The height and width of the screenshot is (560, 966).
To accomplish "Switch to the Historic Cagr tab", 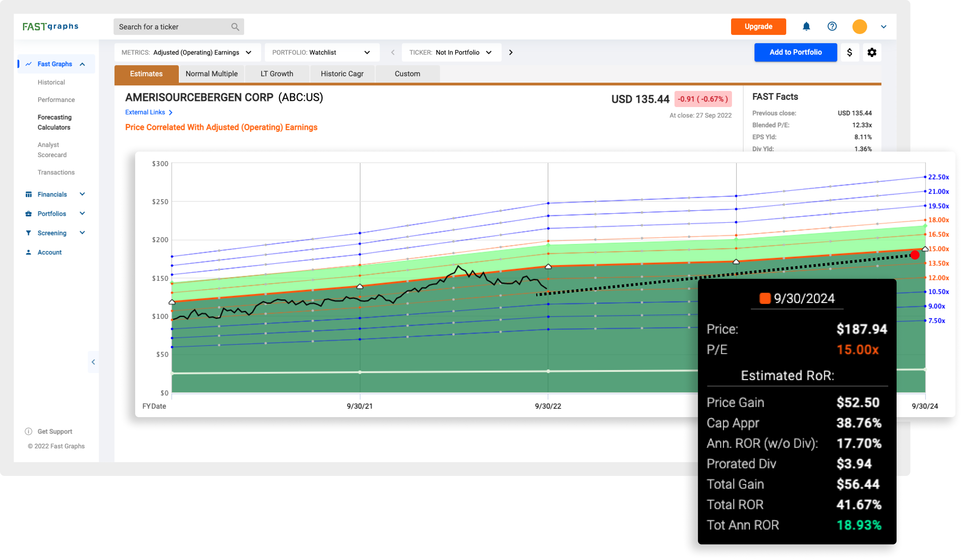I will [342, 74].
